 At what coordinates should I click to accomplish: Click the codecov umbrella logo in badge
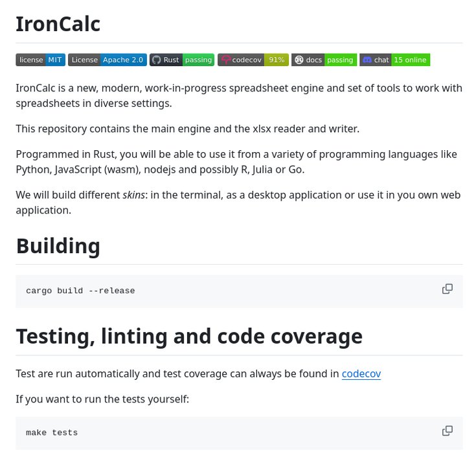(x=225, y=60)
